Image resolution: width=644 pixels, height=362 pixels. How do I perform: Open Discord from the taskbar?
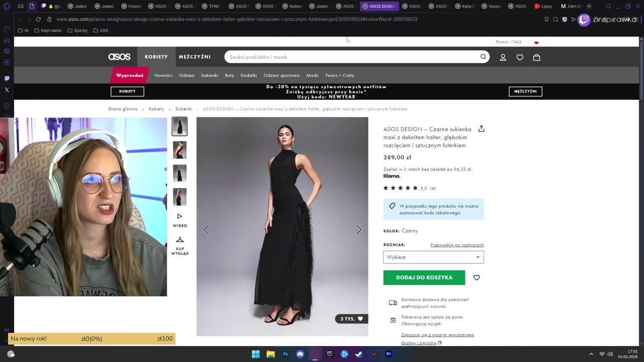pyautogui.click(x=300, y=354)
